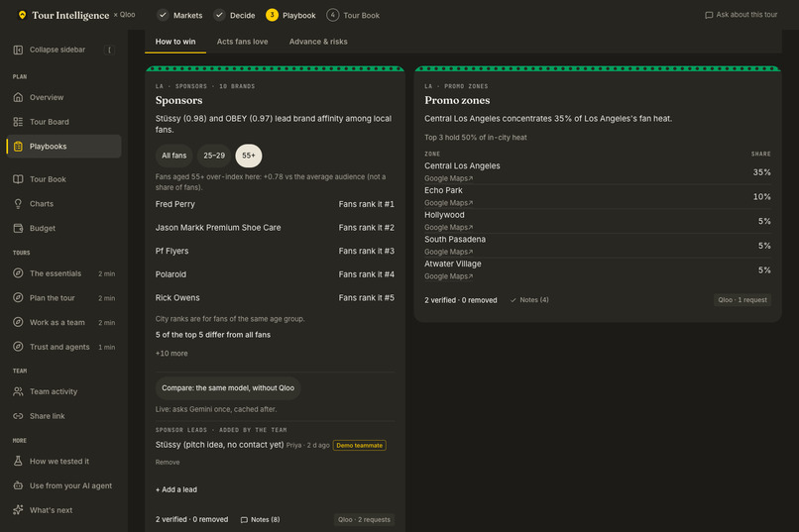This screenshot has width=799, height=532.
Task: Select the 25–29 age filter chip
Action: pyautogui.click(x=214, y=156)
